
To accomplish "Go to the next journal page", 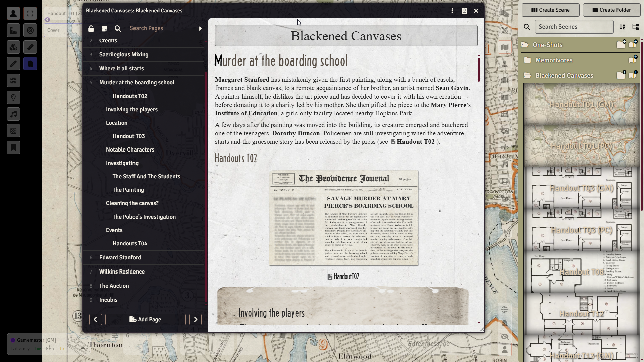I will pyautogui.click(x=195, y=319).
